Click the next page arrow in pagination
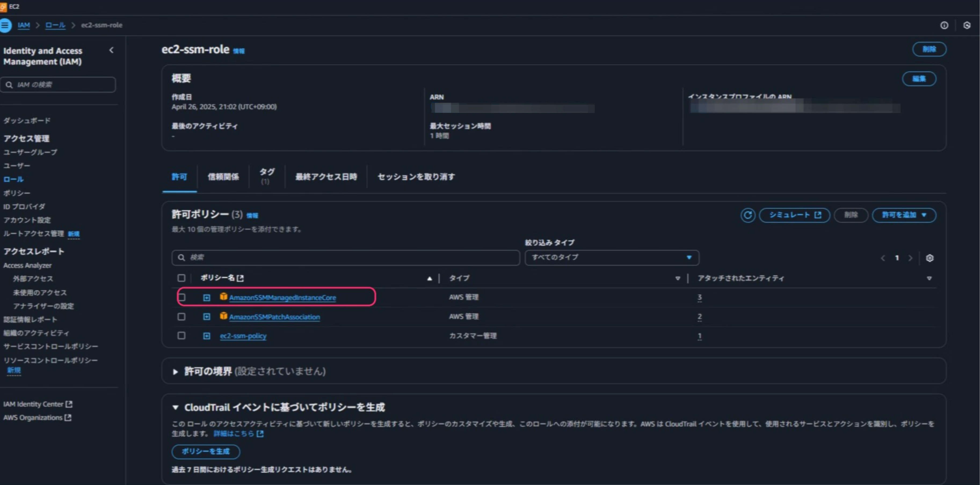Screen dimensions: 980x485 click(911, 258)
